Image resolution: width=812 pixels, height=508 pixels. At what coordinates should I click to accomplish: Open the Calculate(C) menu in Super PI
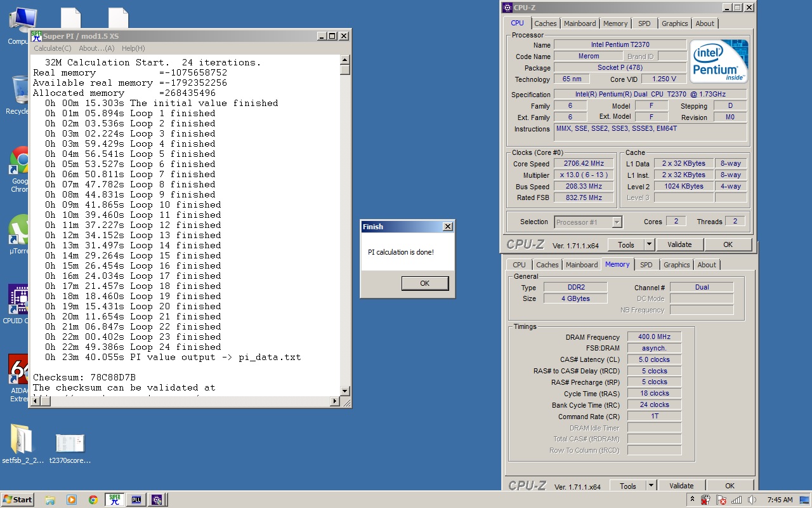coord(53,48)
